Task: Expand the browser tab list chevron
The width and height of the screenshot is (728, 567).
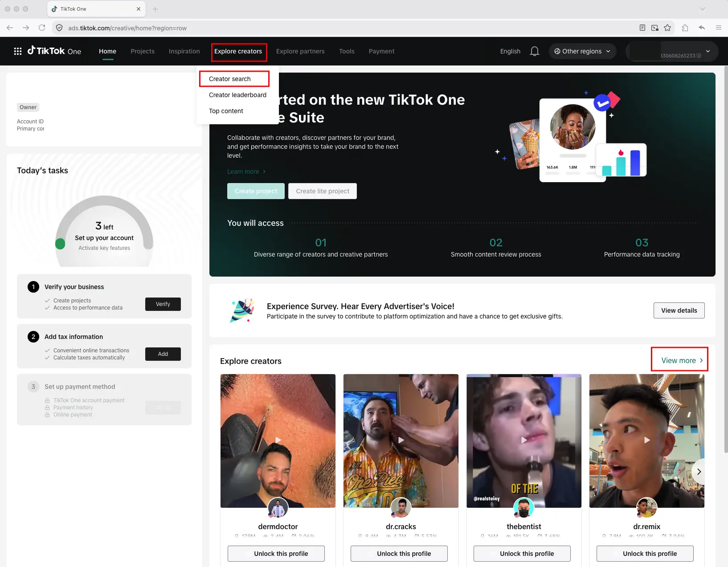Action: tap(703, 9)
